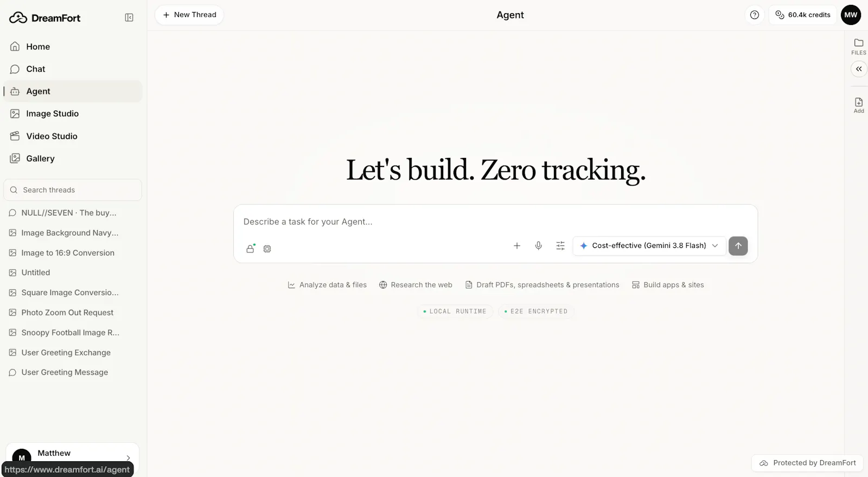Screen dimensions: 868x477
Task: Click the LOCAL RUNTIME badge
Action: point(455,311)
